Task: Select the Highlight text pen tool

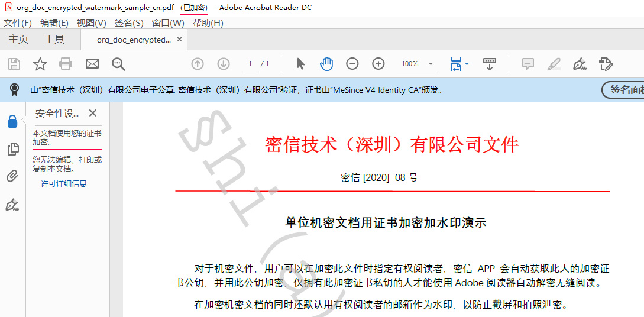Action: [x=554, y=64]
